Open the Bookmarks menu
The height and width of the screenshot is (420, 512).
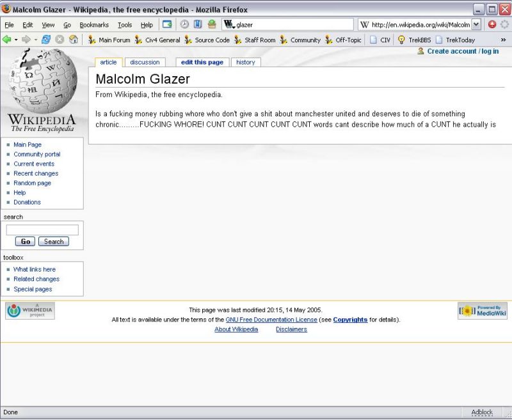pyautogui.click(x=94, y=25)
